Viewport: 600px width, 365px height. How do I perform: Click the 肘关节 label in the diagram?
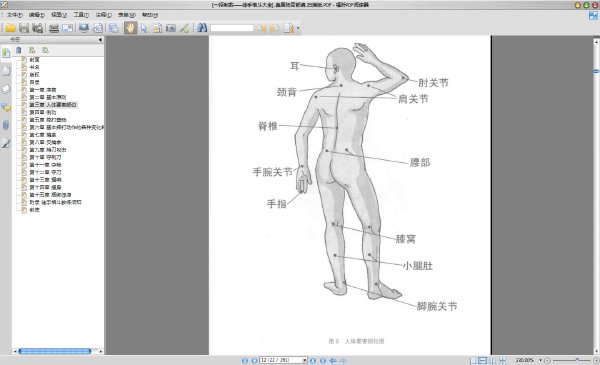pos(433,83)
